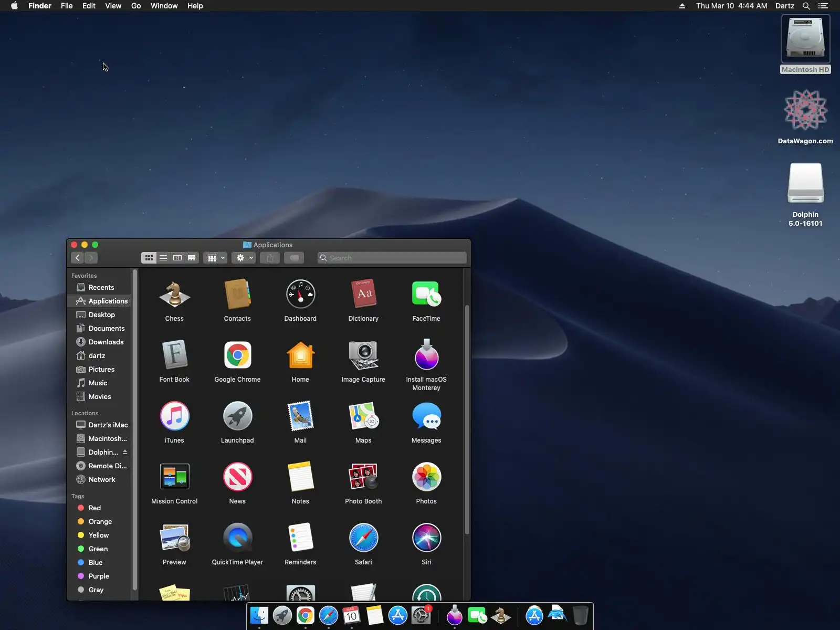
Task: Click the Applications window vertical scrollbar
Action: coord(467,419)
